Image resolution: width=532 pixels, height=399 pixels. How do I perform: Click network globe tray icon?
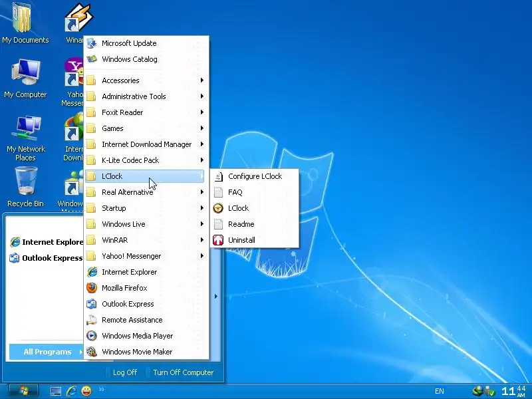(x=477, y=391)
